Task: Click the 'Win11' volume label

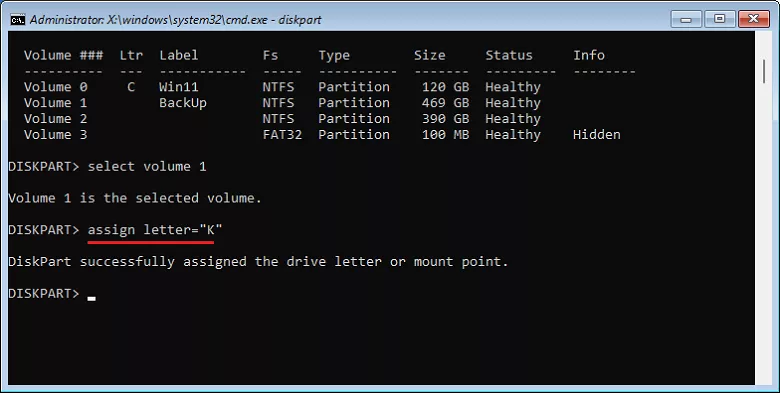Action: click(179, 87)
